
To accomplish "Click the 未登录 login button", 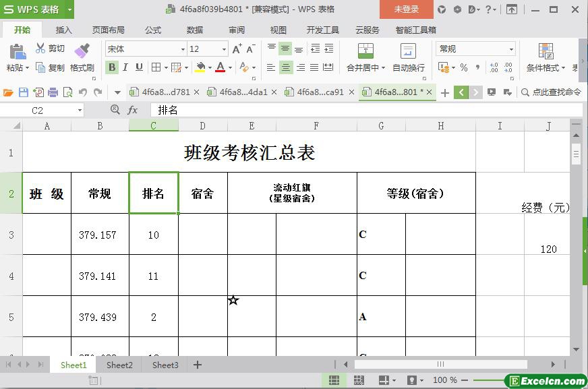I will (x=406, y=9).
